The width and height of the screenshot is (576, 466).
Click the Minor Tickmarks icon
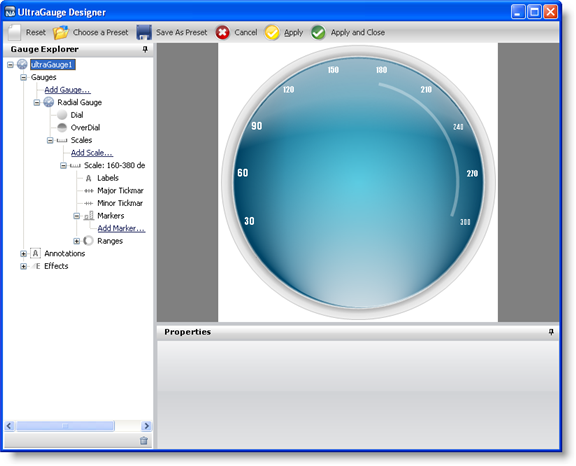pyautogui.click(x=89, y=203)
